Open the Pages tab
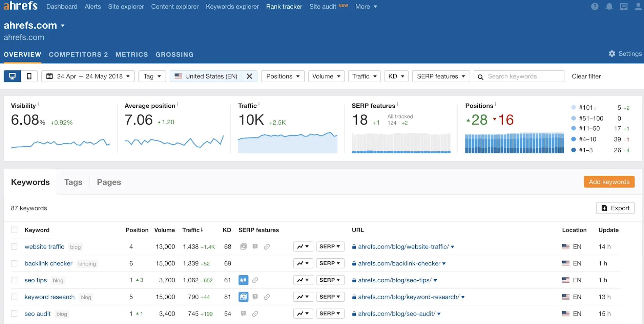This screenshot has height=324, width=644. pos(109,182)
